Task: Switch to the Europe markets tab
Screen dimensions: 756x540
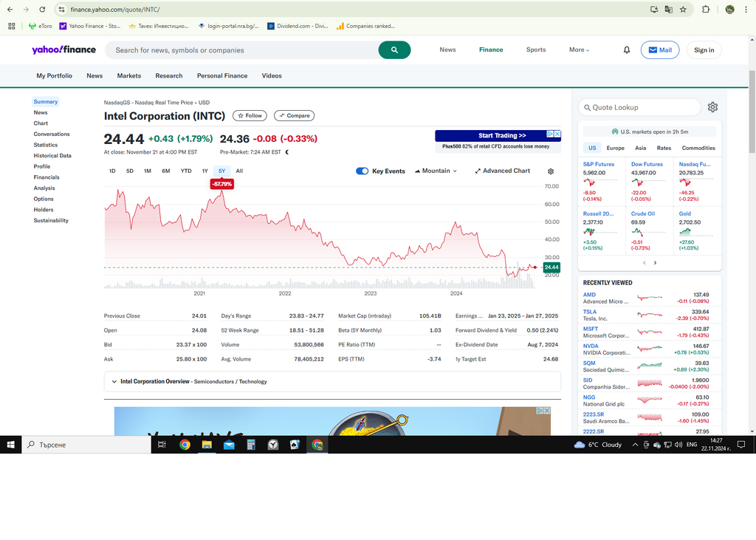Action: point(615,148)
